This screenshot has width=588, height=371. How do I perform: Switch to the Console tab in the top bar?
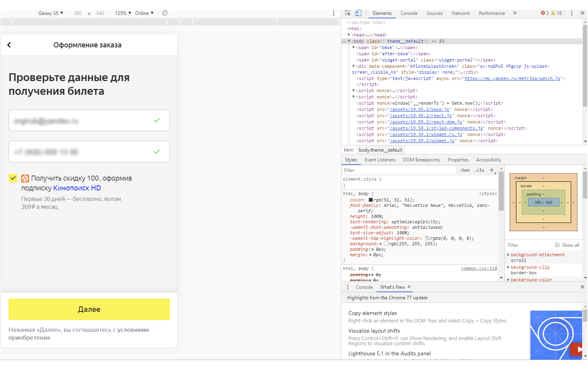pos(409,13)
